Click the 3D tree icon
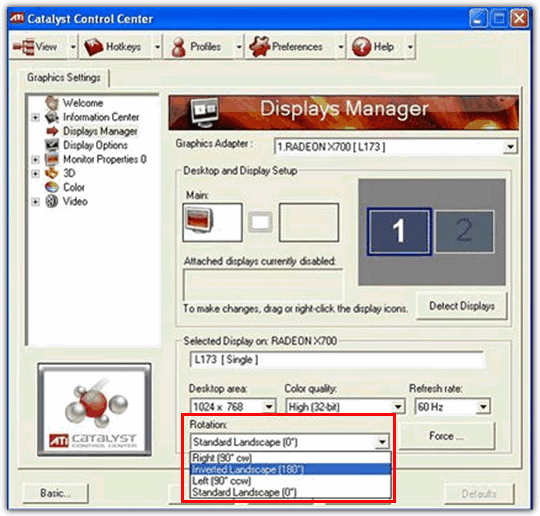 coord(52,173)
